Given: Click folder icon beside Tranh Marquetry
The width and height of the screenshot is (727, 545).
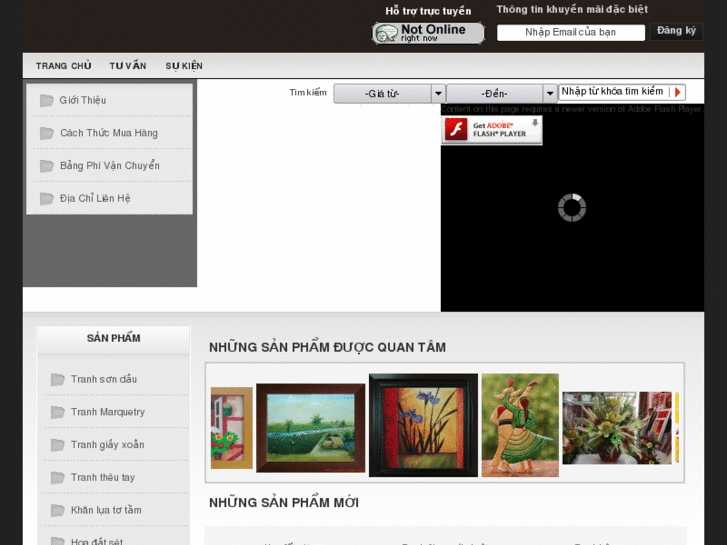Looking at the screenshot, I should tap(57, 412).
